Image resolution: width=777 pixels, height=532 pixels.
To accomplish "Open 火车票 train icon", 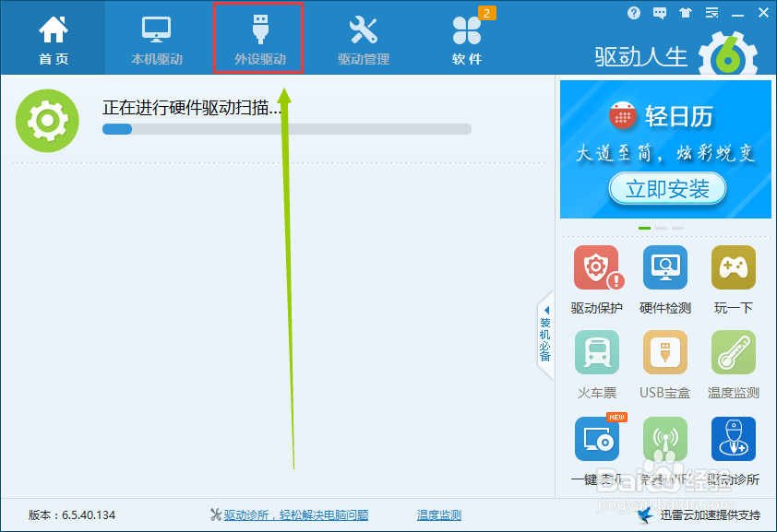I will (597, 352).
